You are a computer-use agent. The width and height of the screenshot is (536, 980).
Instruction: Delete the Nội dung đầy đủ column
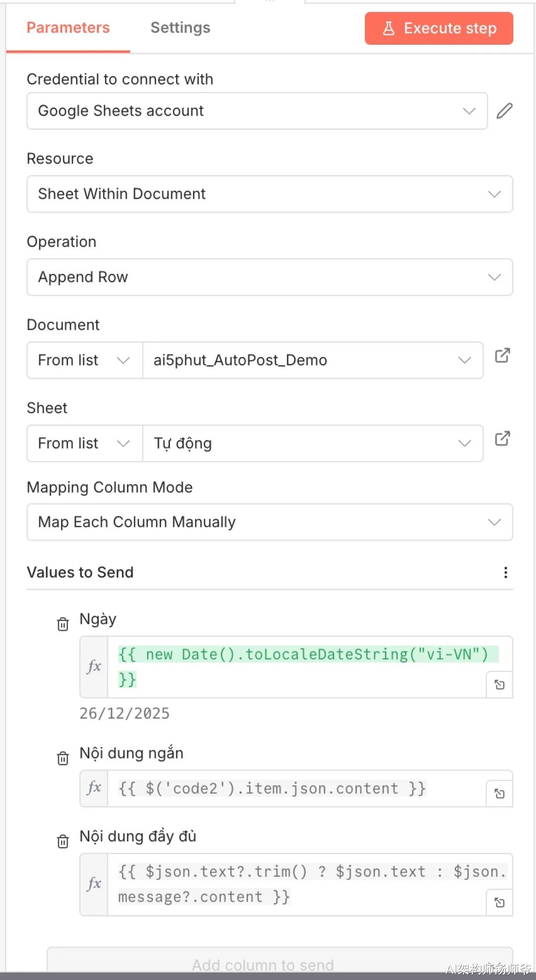pyautogui.click(x=63, y=841)
